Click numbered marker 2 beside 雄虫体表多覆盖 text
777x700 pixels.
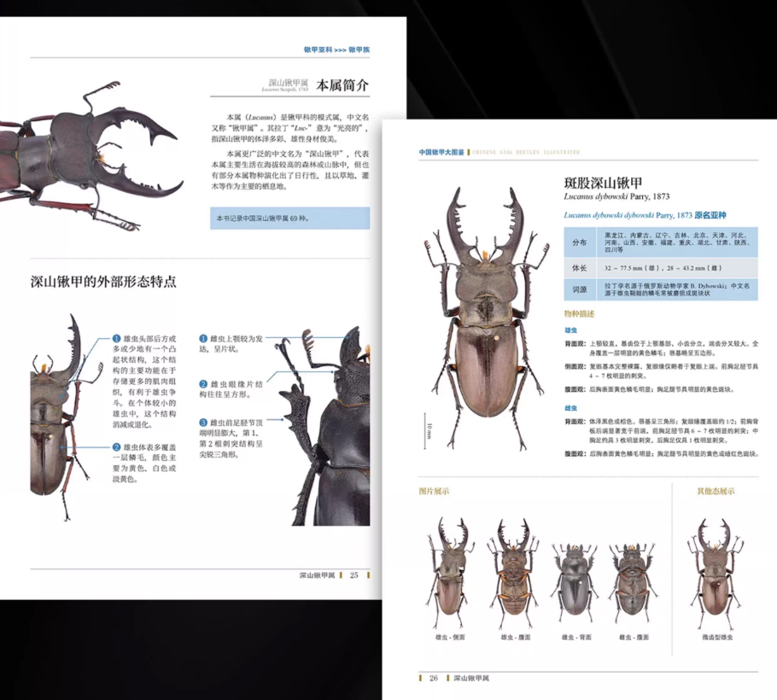coord(116,447)
